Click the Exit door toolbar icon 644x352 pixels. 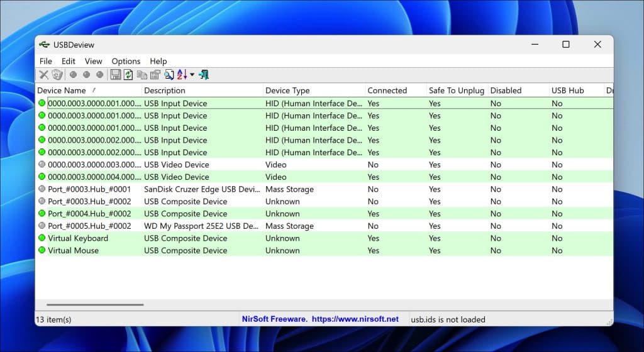pos(204,75)
